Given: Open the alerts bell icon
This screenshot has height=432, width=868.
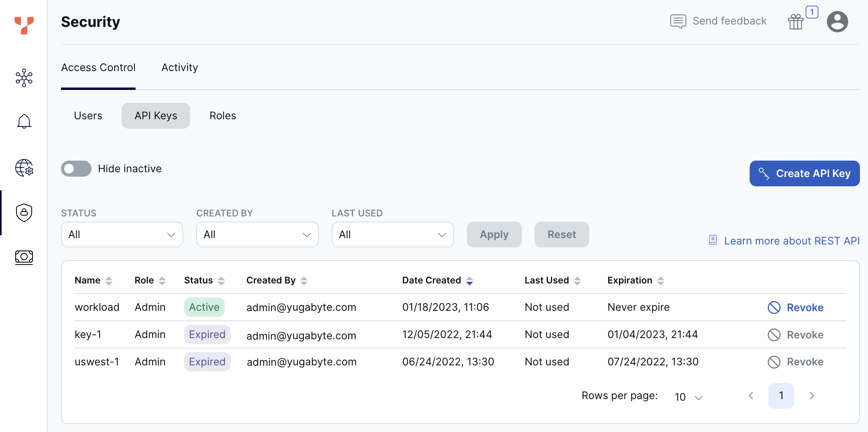Looking at the screenshot, I should pyautogui.click(x=24, y=121).
